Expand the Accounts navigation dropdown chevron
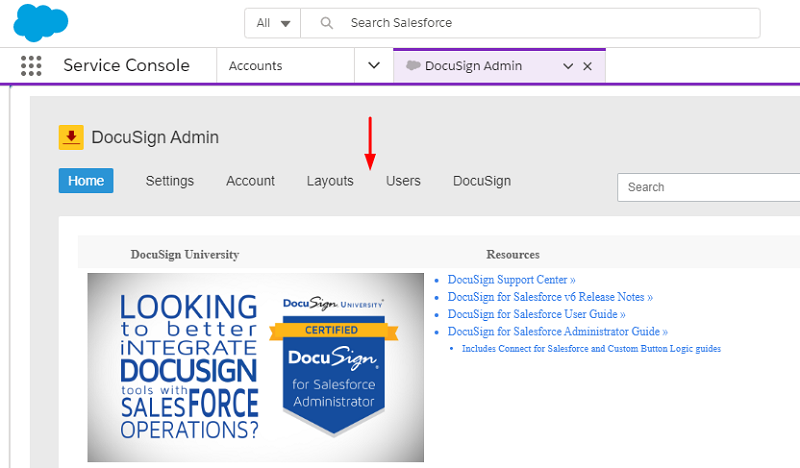800x468 pixels. click(x=374, y=66)
